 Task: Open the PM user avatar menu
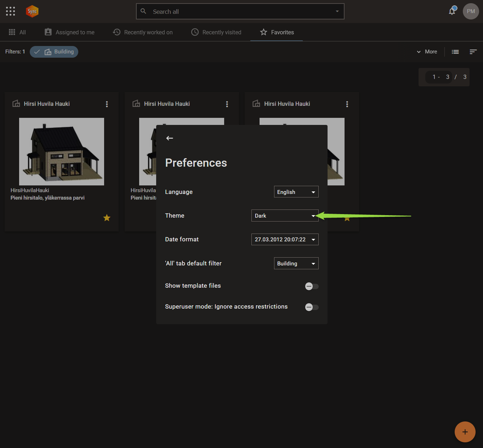click(471, 11)
